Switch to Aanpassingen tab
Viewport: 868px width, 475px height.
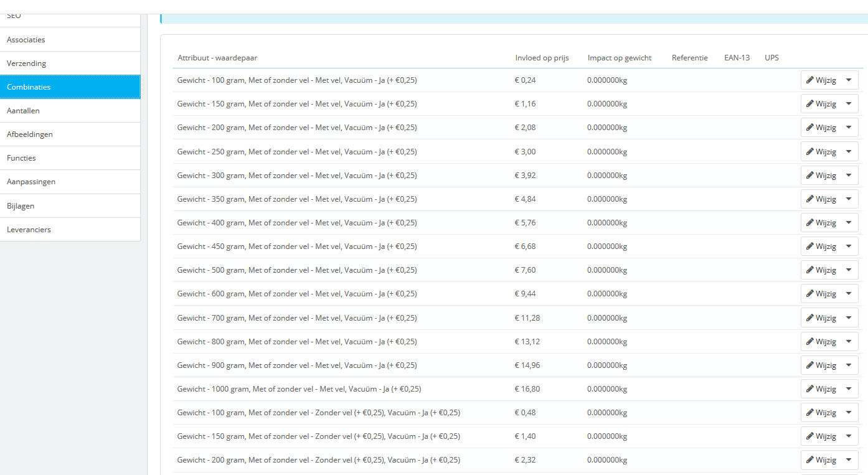click(70, 181)
